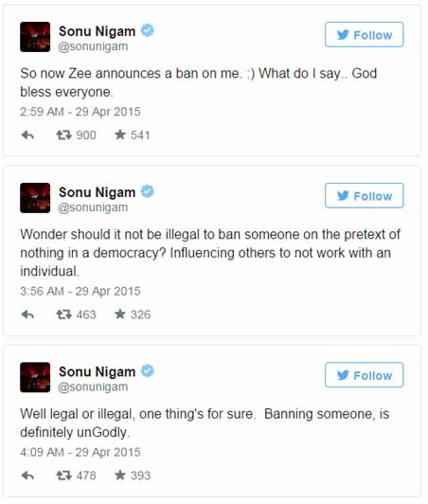
Task: Click Follow button on second tweet
Action: (364, 196)
